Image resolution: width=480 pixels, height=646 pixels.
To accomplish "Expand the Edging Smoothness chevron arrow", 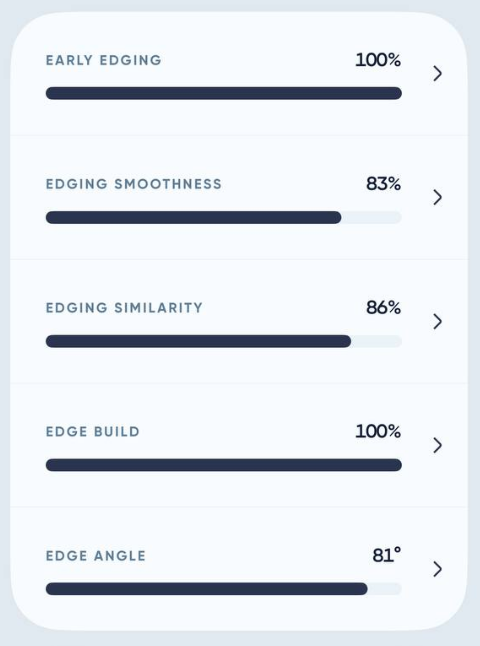I will coord(438,197).
